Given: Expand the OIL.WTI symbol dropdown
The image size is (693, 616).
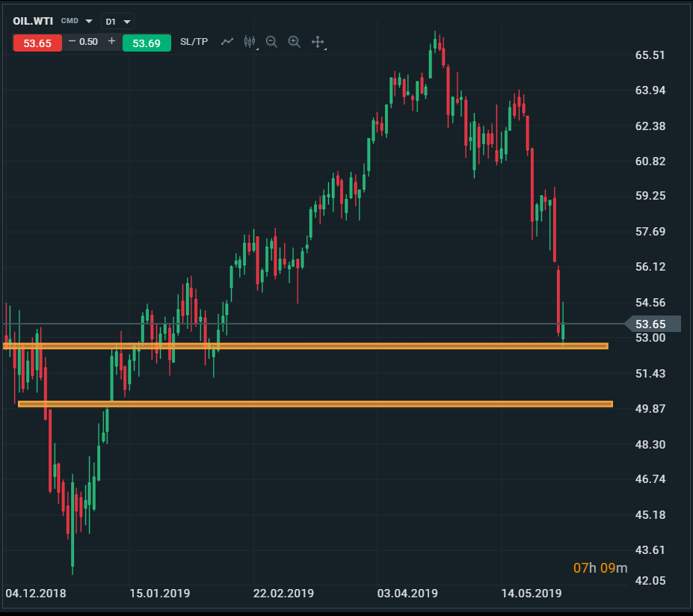Looking at the screenshot, I should [89, 22].
